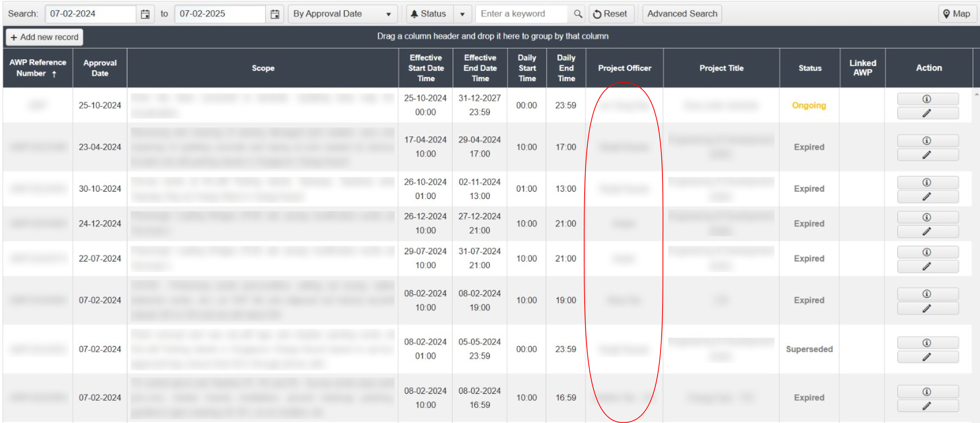
Task: Open the Map view
Action: [x=957, y=14]
